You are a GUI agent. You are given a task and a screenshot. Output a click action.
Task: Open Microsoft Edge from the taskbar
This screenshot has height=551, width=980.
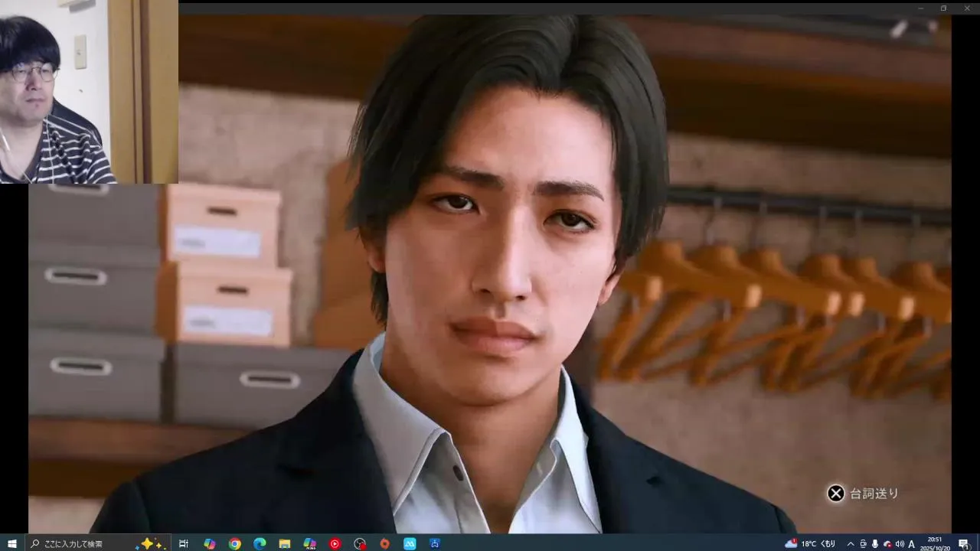(x=260, y=543)
